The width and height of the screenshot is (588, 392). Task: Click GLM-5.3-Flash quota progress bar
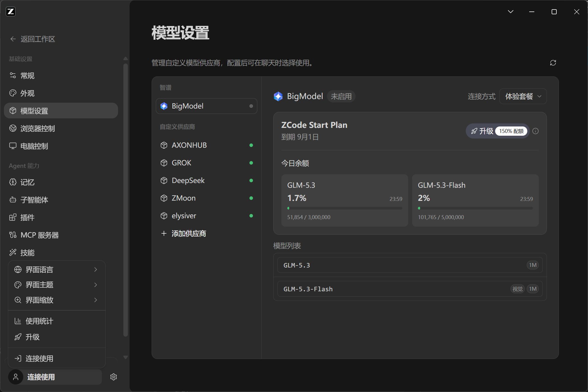[475, 208]
